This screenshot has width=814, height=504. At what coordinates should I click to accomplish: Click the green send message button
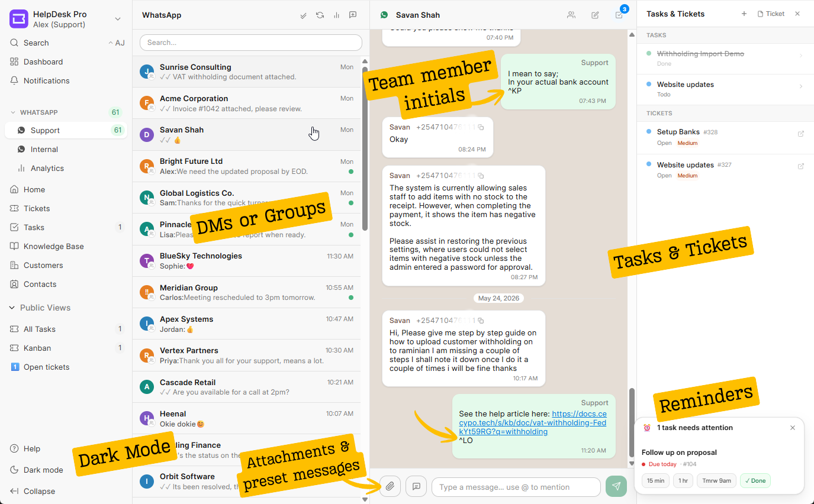coord(616,486)
